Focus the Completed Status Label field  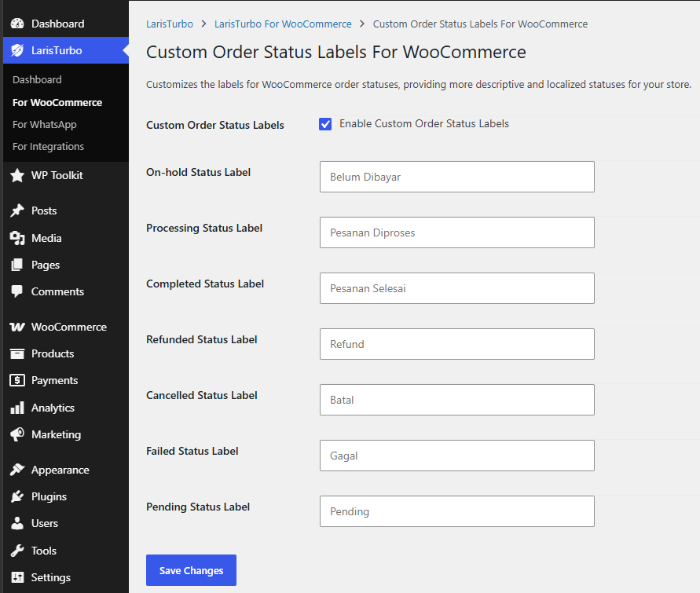457,288
